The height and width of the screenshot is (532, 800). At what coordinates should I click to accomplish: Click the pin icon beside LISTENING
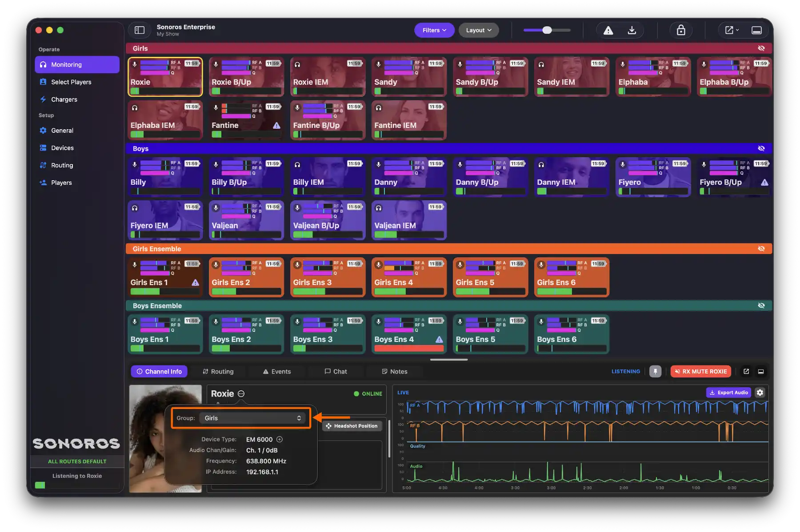pos(655,371)
